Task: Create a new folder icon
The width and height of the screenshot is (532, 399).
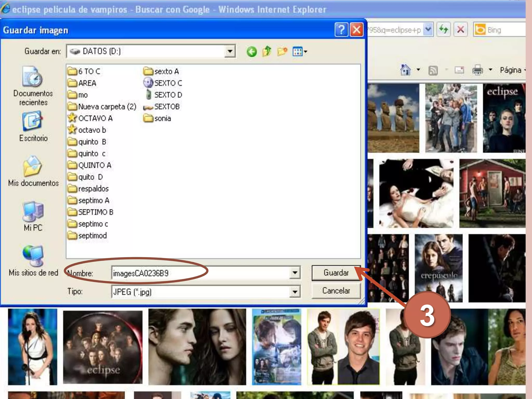Action: (x=282, y=51)
